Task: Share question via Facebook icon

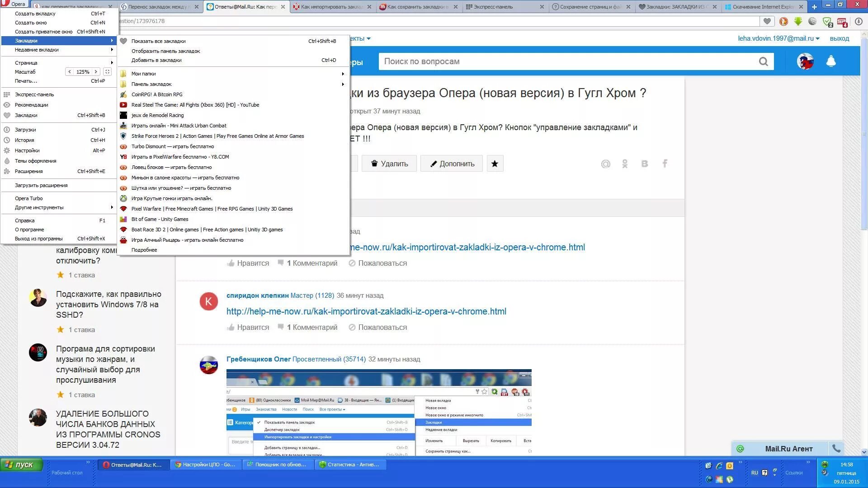Action: pos(665,164)
